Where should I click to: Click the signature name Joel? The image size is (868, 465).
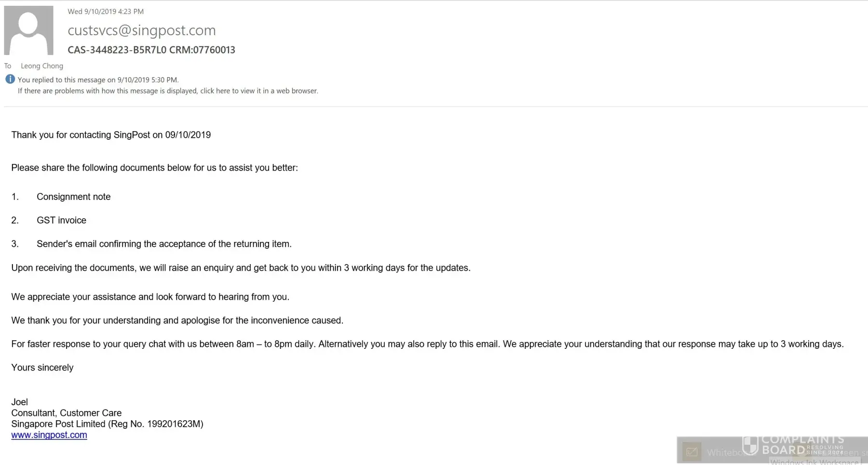pos(20,402)
